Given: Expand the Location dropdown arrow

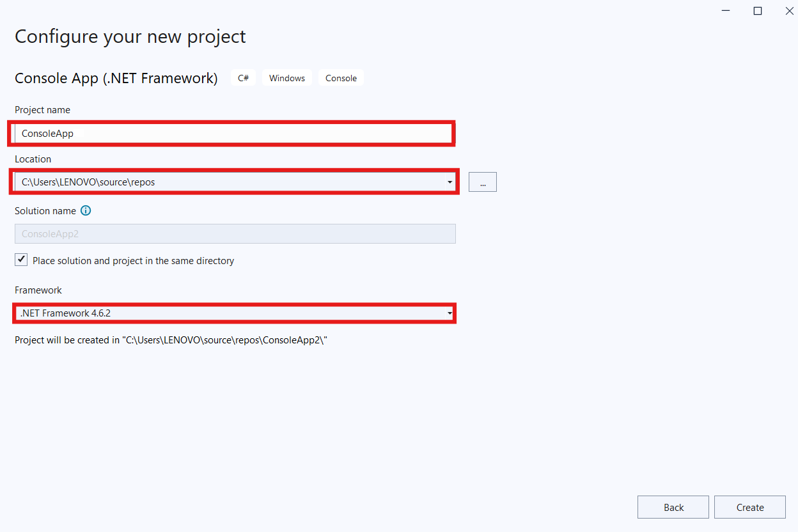Looking at the screenshot, I should click(450, 182).
